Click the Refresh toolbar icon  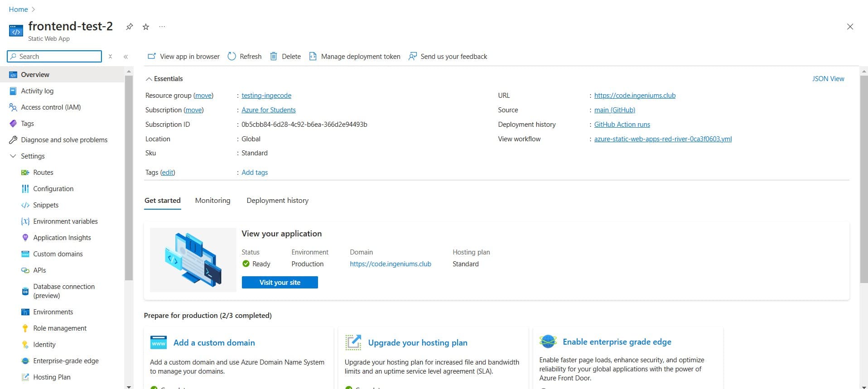click(231, 56)
